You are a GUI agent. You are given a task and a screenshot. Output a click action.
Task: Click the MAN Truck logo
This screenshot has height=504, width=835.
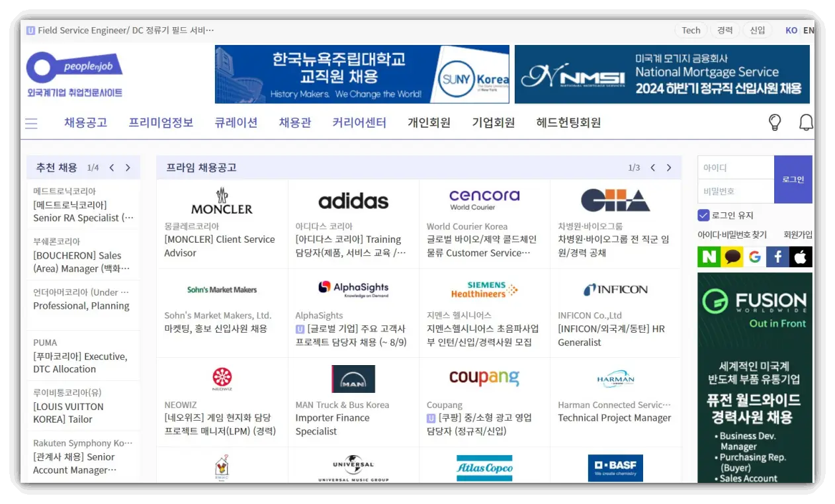click(x=353, y=379)
